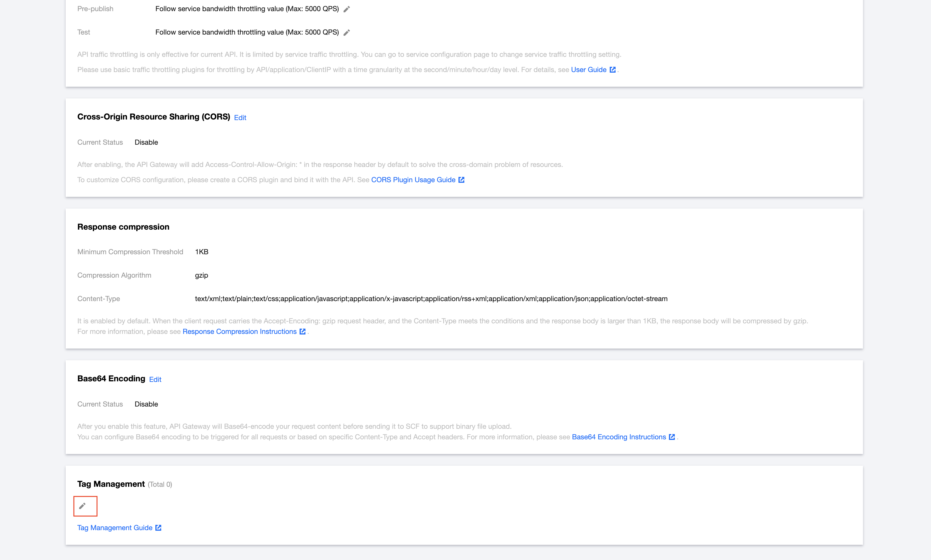The image size is (931, 560).
Task: Open the User Guide link
Action: click(588, 70)
